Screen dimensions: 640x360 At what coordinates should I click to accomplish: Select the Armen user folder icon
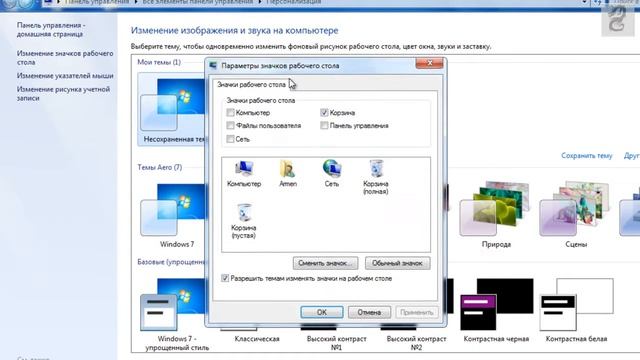click(x=288, y=173)
